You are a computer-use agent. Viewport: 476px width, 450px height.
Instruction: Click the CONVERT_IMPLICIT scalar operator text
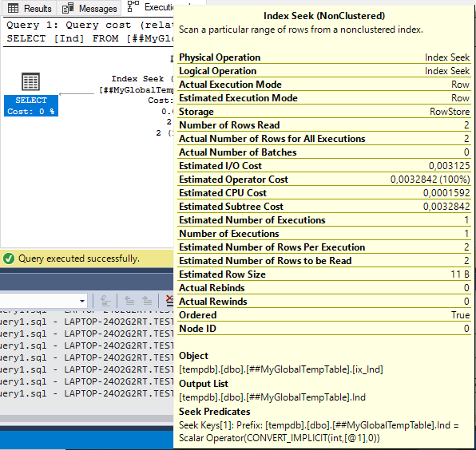[x=280, y=438]
